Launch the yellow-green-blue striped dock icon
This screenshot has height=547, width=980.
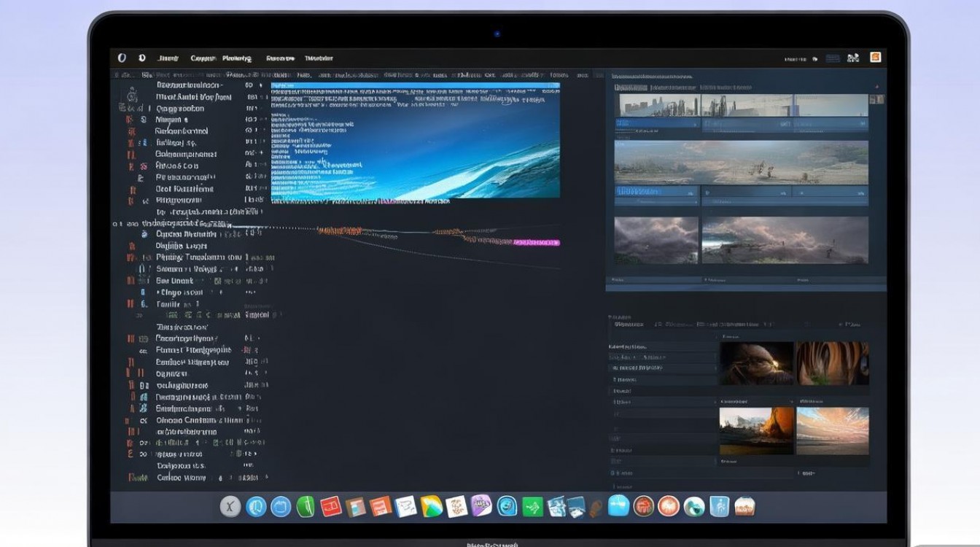(x=431, y=506)
